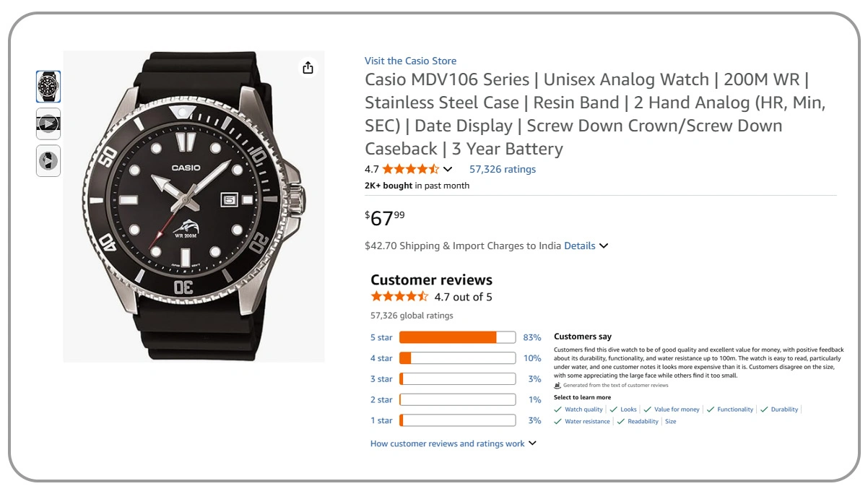Filter reviews by 5 star bar
Image resolution: width=868 pixels, height=494 pixels.
[457, 337]
